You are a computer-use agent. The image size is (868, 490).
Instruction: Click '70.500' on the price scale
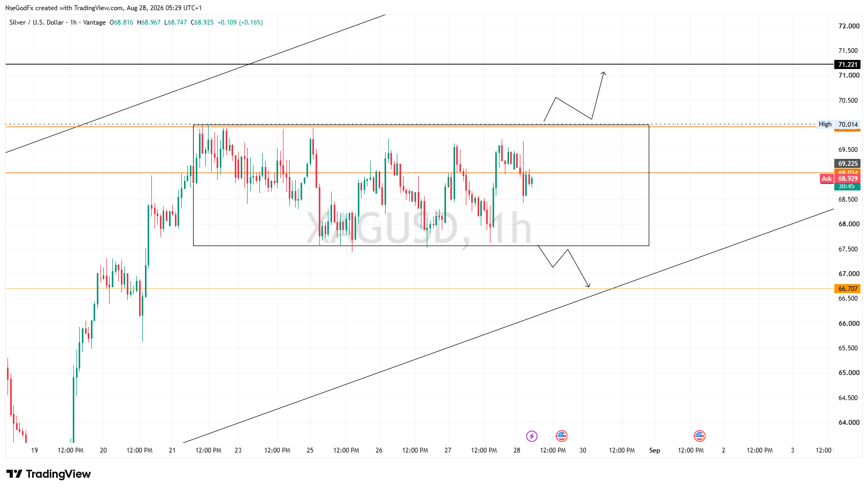[x=849, y=101]
